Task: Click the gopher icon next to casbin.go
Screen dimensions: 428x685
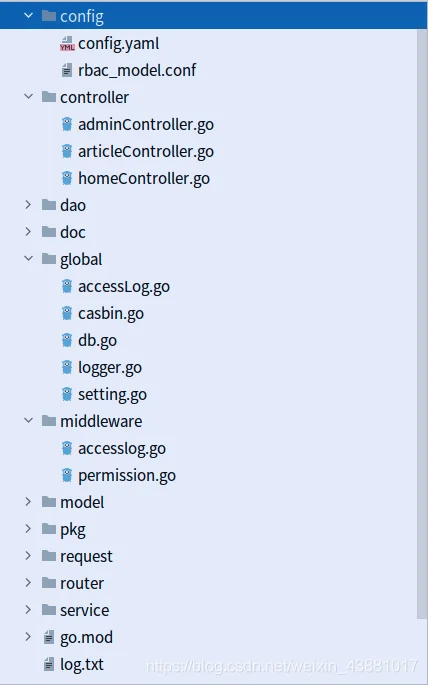Action: pos(67,314)
